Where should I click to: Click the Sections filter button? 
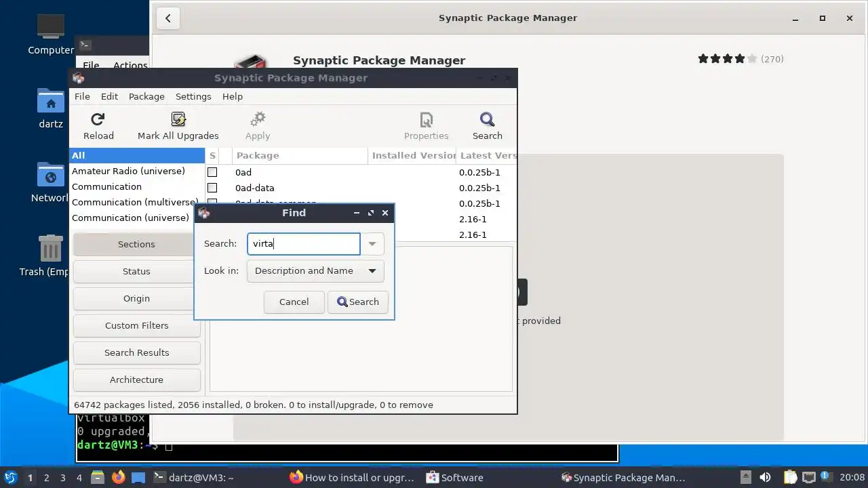pos(136,244)
